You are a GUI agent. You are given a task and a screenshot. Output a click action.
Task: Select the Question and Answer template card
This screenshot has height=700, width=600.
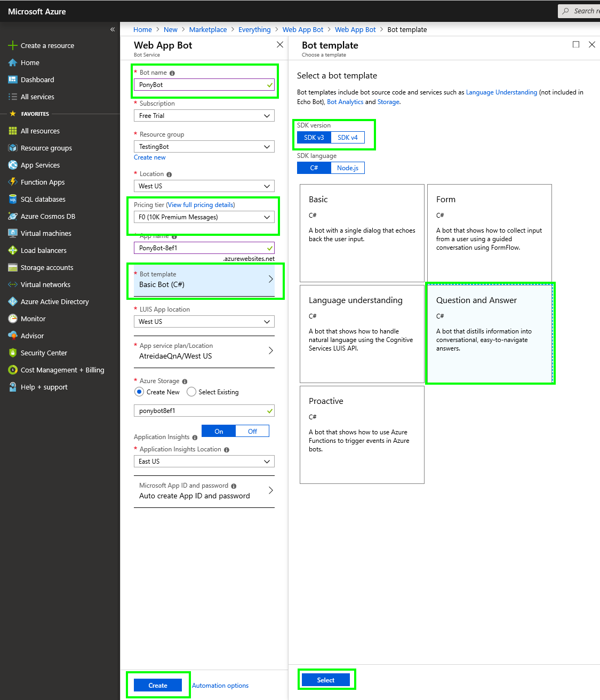pyautogui.click(x=490, y=334)
